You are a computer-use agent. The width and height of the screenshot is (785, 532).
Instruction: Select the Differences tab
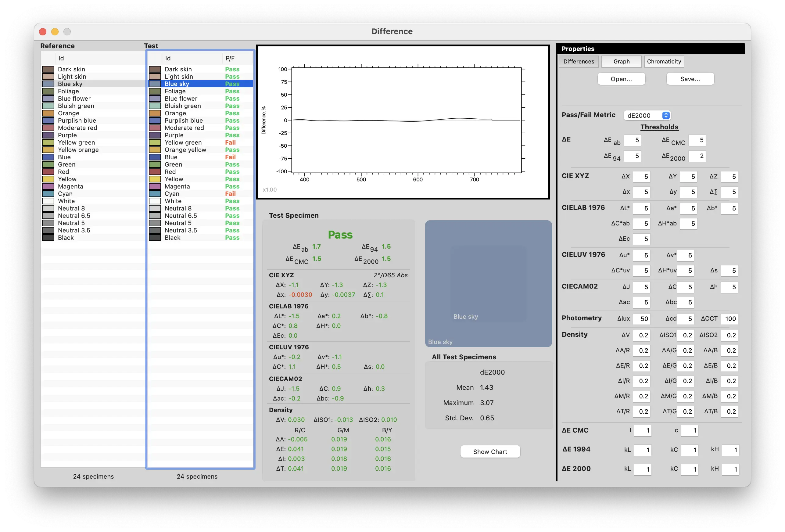click(x=579, y=62)
